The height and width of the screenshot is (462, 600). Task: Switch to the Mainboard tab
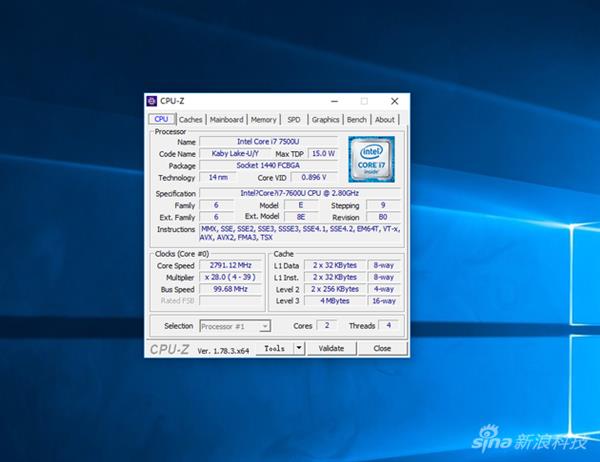point(226,120)
